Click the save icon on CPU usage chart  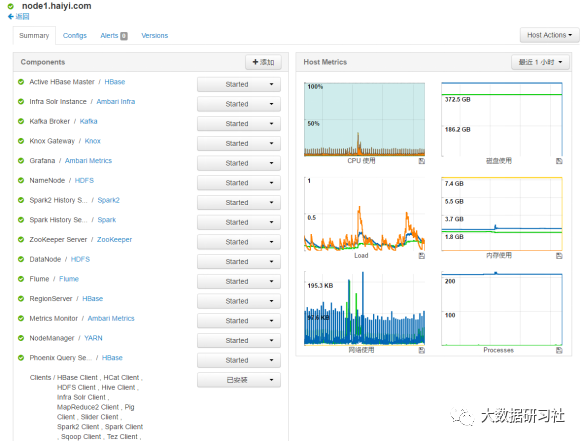pyautogui.click(x=422, y=161)
